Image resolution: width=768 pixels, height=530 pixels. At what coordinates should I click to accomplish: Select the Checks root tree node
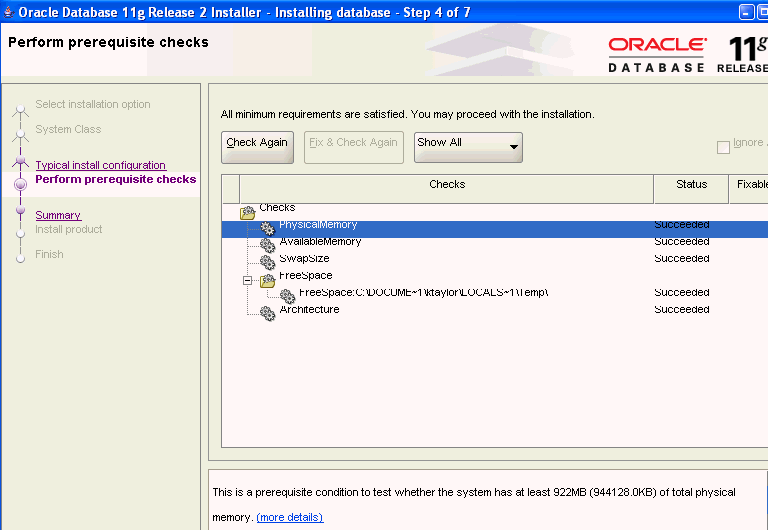coord(277,208)
